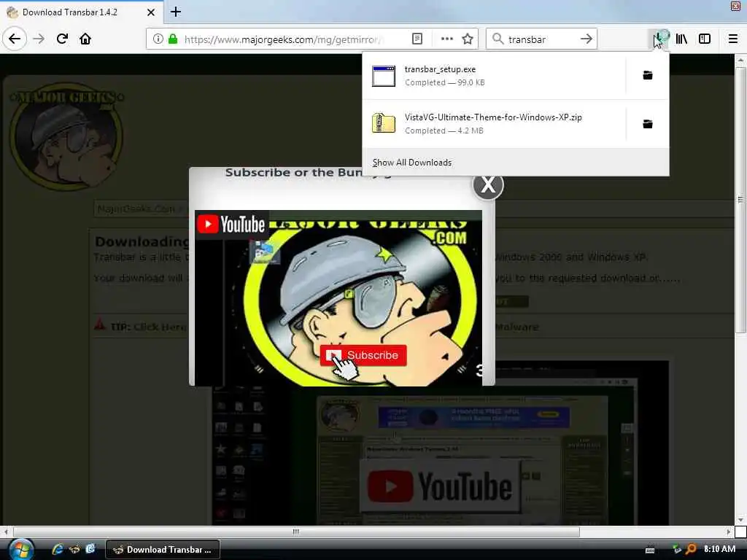747x560 pixels.
Task: Open page actions three-dot menu
Action: (447, 39)
